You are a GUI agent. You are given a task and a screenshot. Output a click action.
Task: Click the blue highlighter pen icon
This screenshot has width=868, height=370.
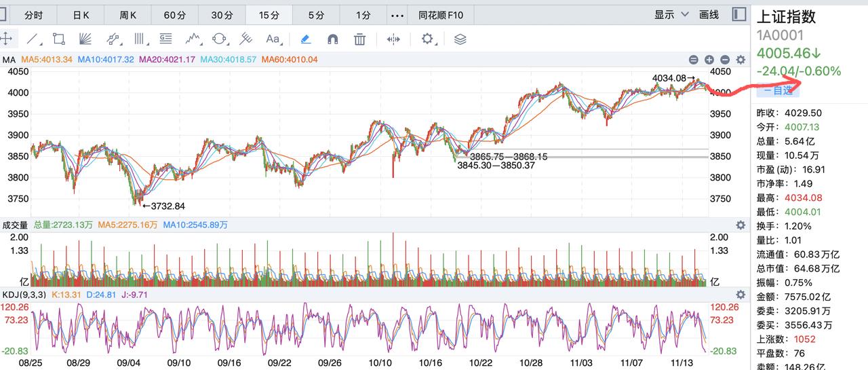click(306, 39)
